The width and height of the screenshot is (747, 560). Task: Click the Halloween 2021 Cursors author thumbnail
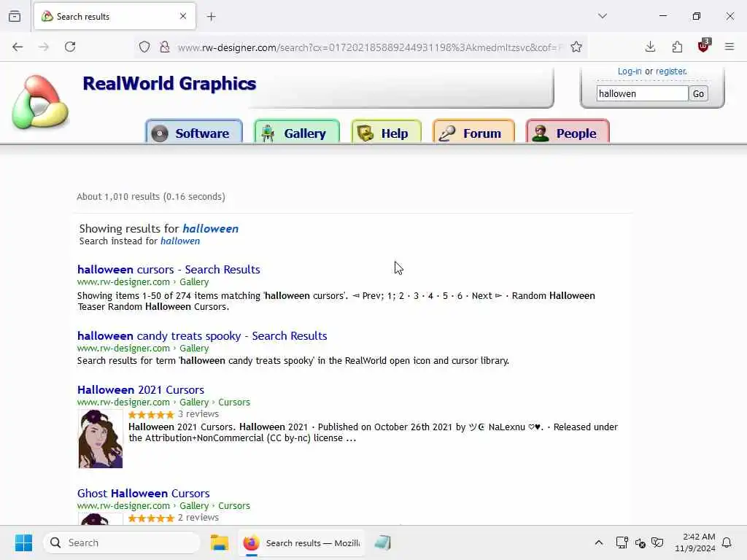(101, 438)
